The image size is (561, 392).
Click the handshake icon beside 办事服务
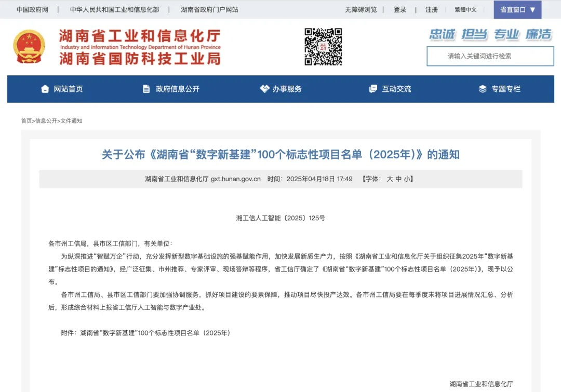coord(264,89)
